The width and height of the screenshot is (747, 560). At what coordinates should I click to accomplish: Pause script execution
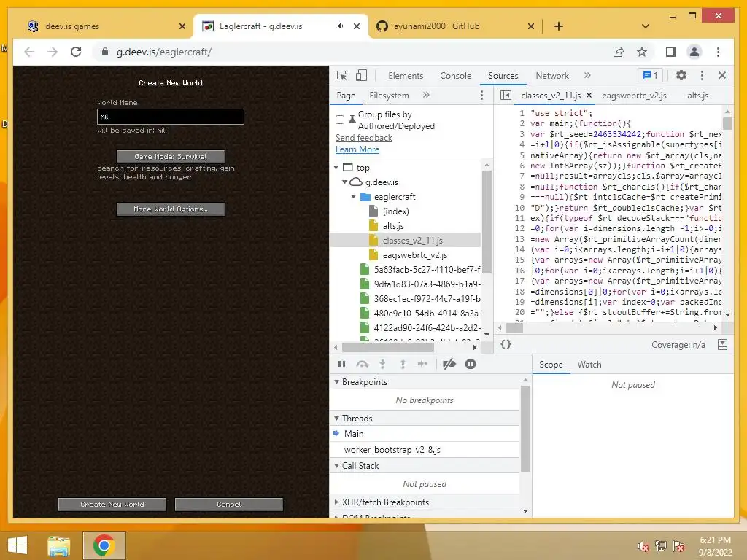point(341,365)
